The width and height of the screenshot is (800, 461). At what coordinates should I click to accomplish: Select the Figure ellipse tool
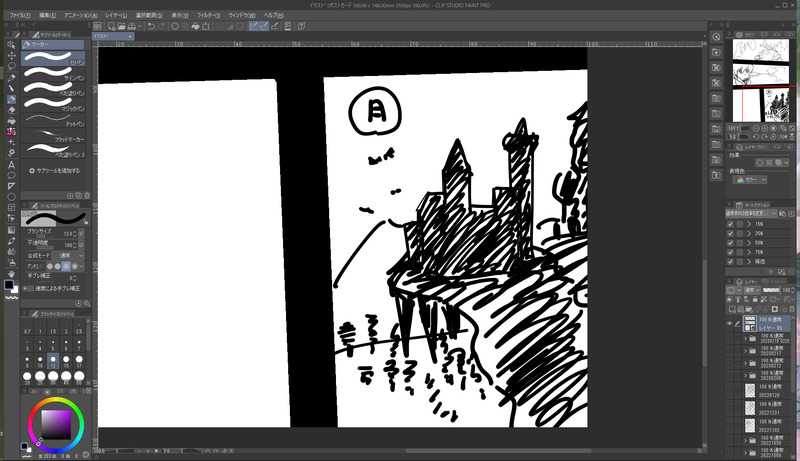[11, 197]
